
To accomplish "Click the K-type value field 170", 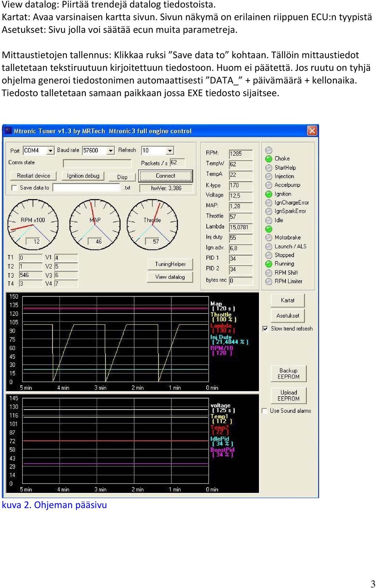I will 240,185.
